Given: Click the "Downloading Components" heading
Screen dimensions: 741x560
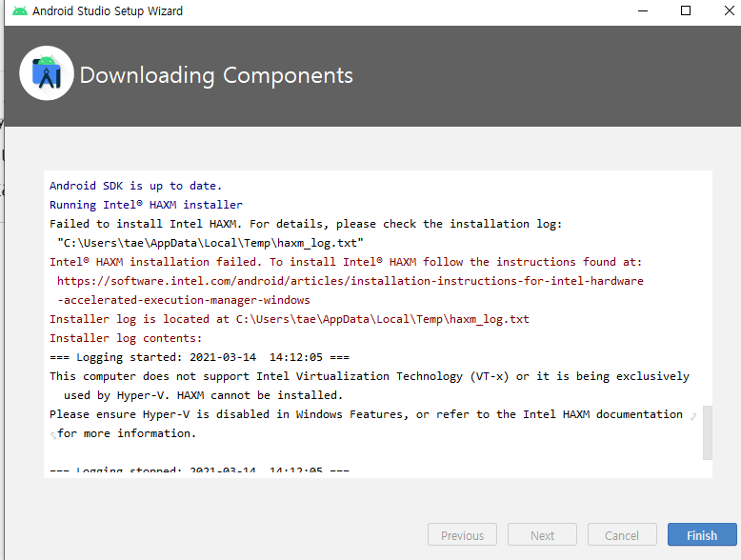Looking at the screenshot, I should click(x=216, y=75).
